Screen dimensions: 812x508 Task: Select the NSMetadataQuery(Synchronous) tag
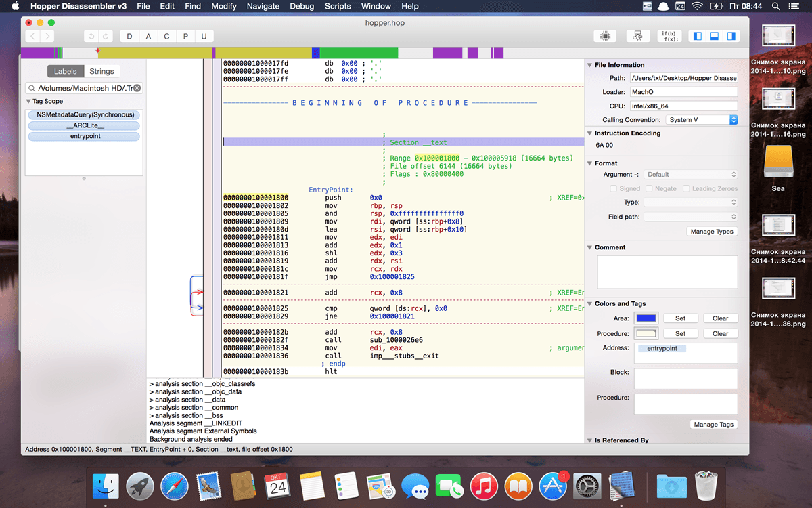click(x=85, y=114)
